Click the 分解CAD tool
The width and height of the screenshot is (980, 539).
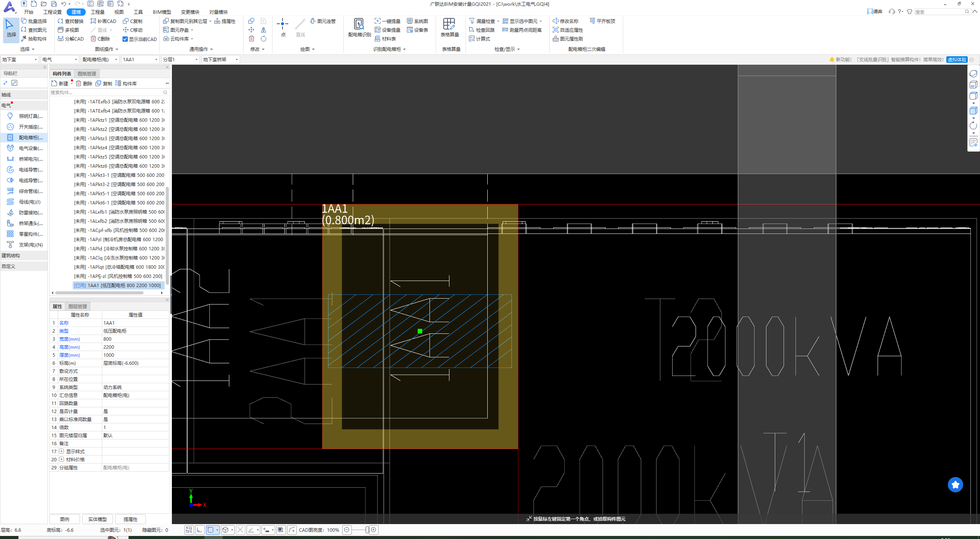tap(71, 39)
